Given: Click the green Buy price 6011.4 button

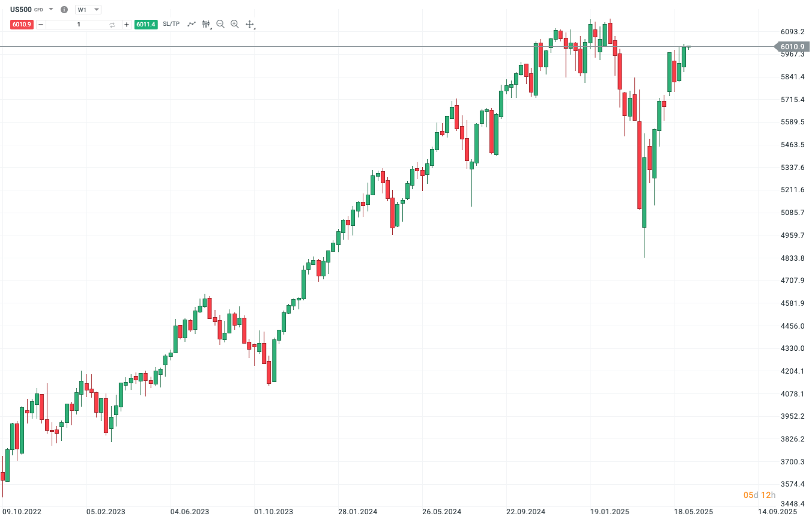Looking at the screenshot, I should [x=146, y=25].
